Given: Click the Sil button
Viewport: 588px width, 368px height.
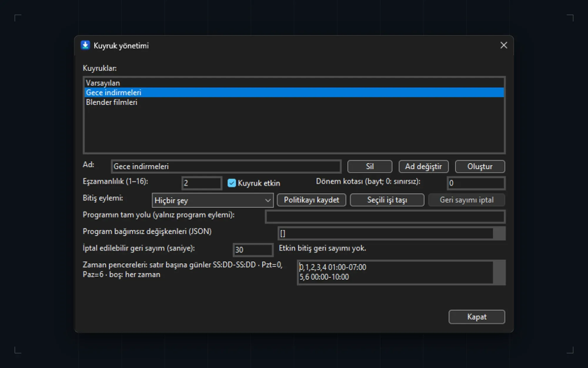Looking at the screenshot, I should click(370, 167).
